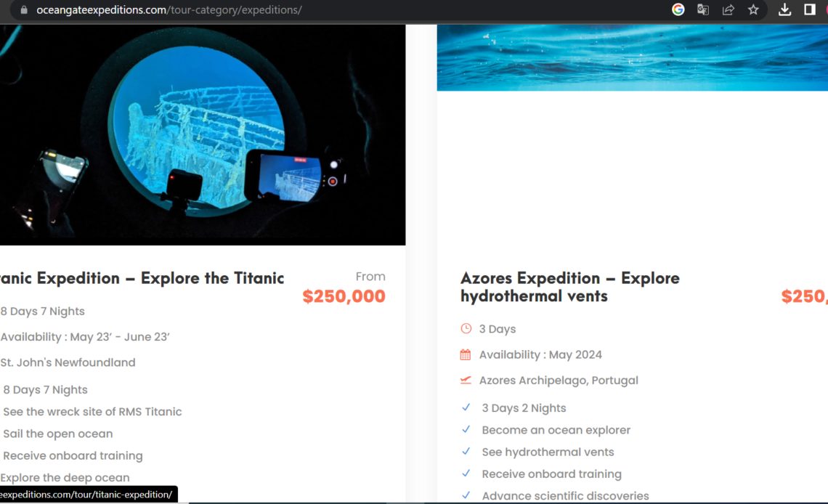Open the Google icon in toolbar
Image resolution: width=828 pixels, height=504 pixels.
(x=678, y=9)
